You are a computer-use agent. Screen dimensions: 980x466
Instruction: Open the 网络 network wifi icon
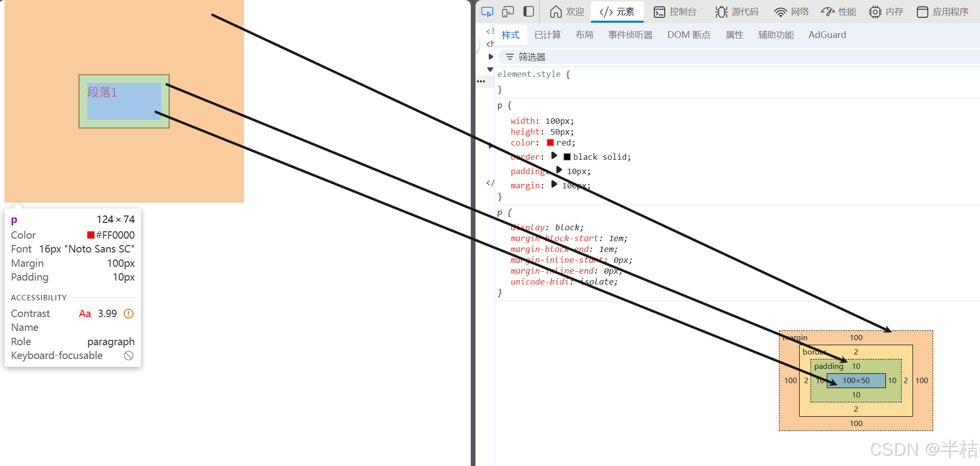point(780,12)
